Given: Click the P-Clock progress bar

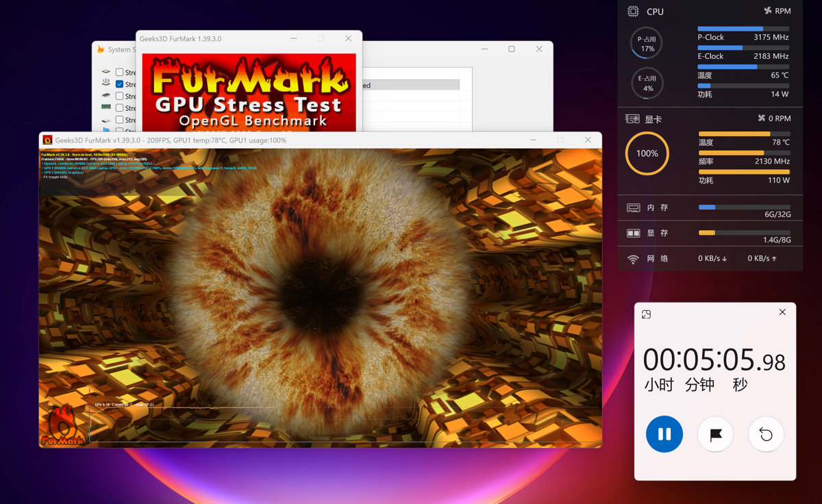Looking at the screenshot, I should [x=743, y=29].
